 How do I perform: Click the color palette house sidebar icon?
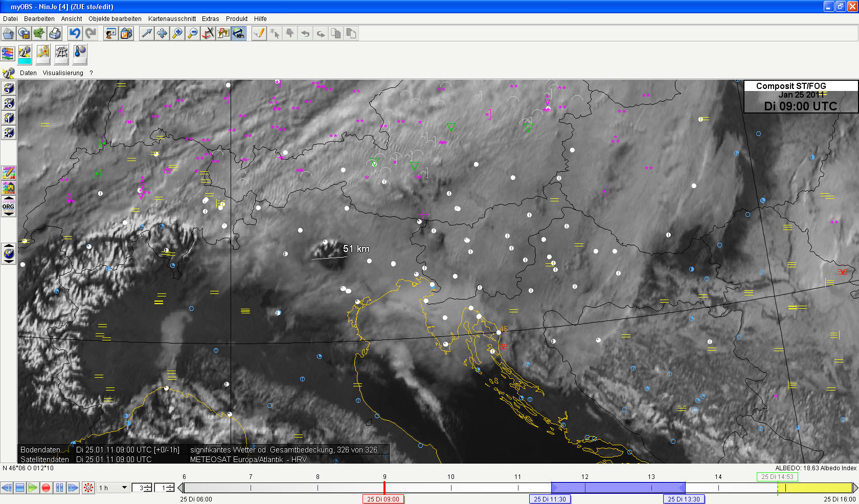point(9,188)
